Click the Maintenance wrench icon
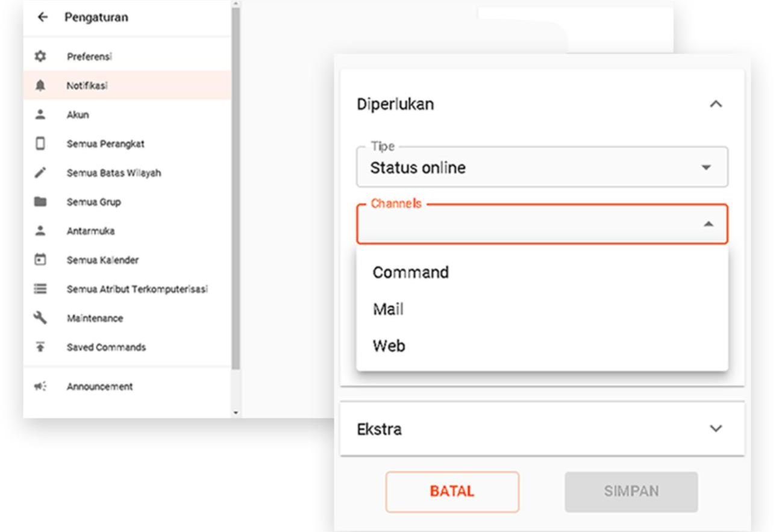The width and height of the screenshot is (779, 532). pyautogui.click(x=40, y=318)
